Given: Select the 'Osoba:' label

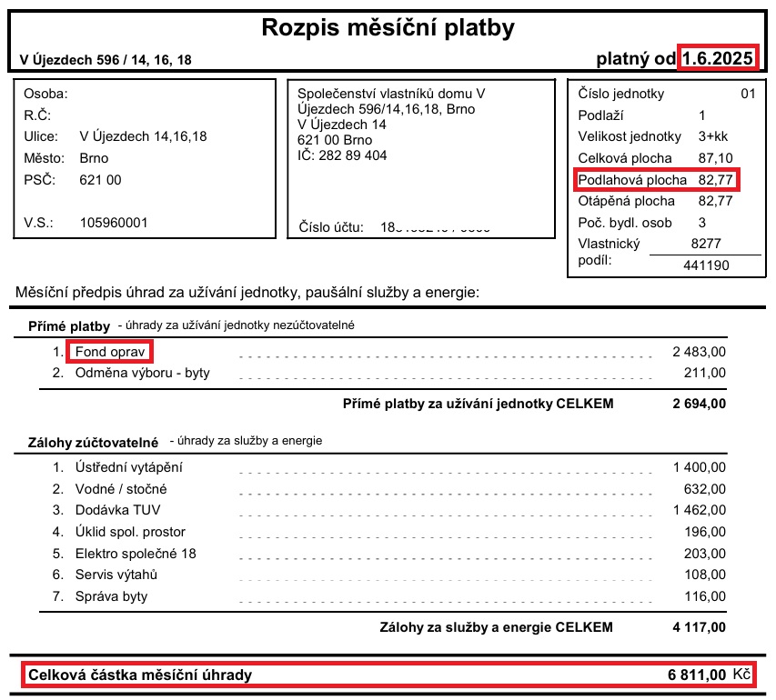Looking at the screenshot, I should coord(45,94).
